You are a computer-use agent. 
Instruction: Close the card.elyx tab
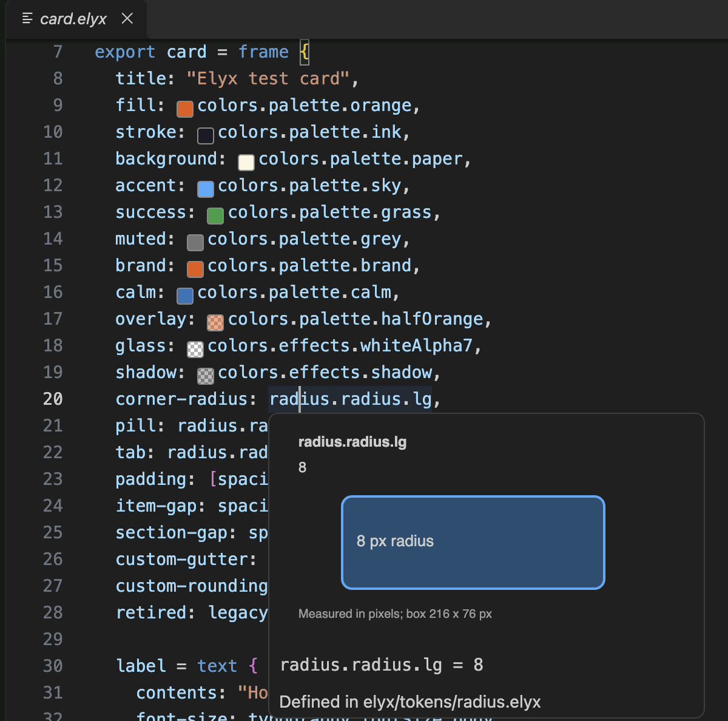[127, 19]
